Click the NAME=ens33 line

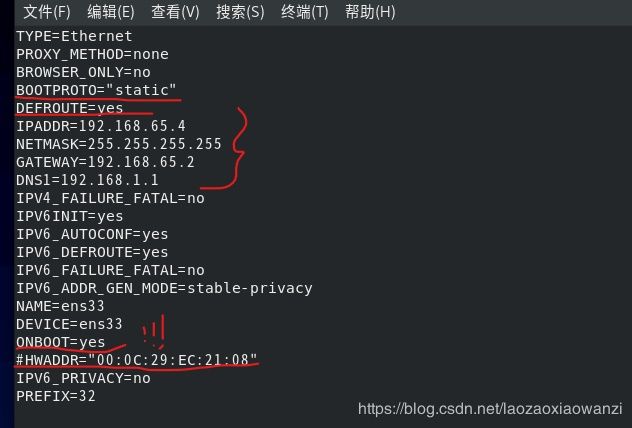click(x=60, y=306)
